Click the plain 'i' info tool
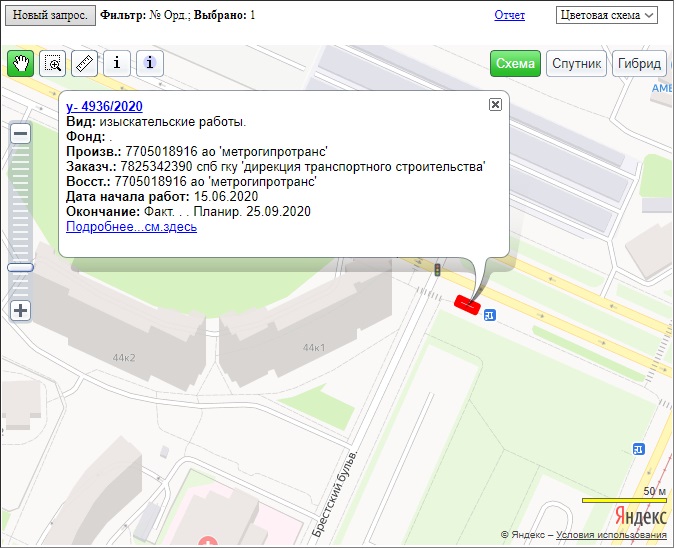The height and width of the screenshot is (549, 676). click(x=117, y=63)
